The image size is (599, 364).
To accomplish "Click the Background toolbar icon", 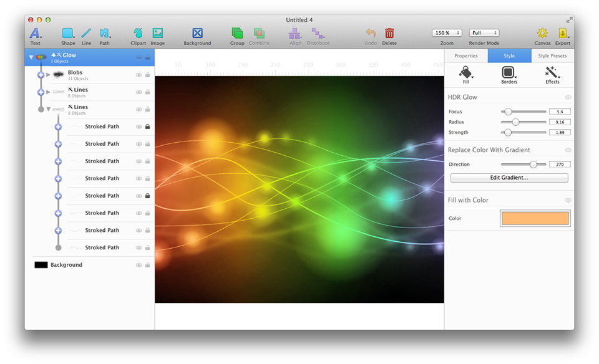I will (197, 33).
